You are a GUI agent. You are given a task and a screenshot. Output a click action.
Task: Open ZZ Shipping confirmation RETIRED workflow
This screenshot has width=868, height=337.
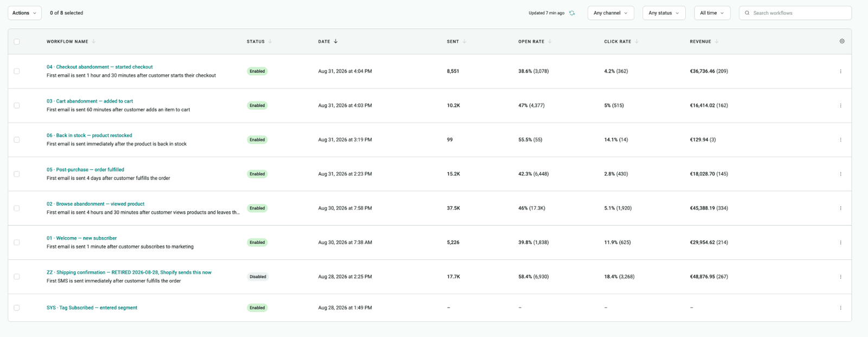click(x=129, y=272)
